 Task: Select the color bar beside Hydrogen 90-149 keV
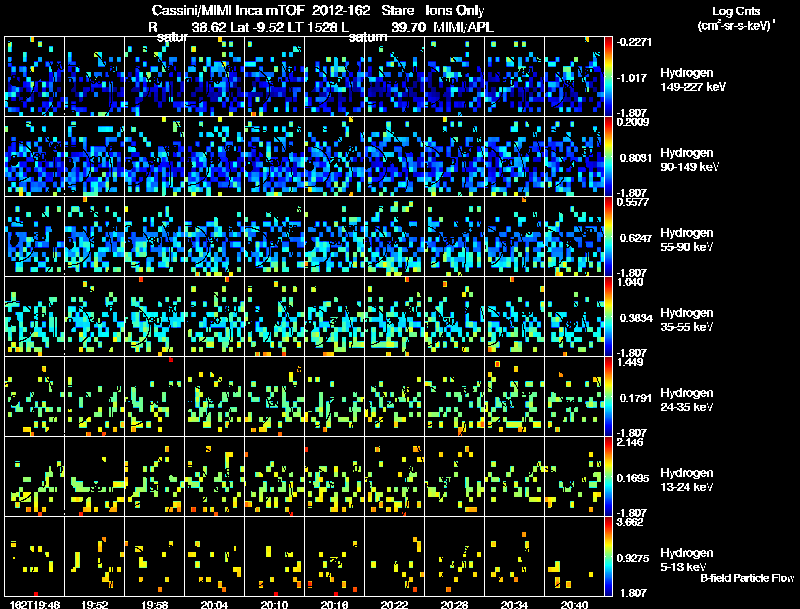point(608,157)
